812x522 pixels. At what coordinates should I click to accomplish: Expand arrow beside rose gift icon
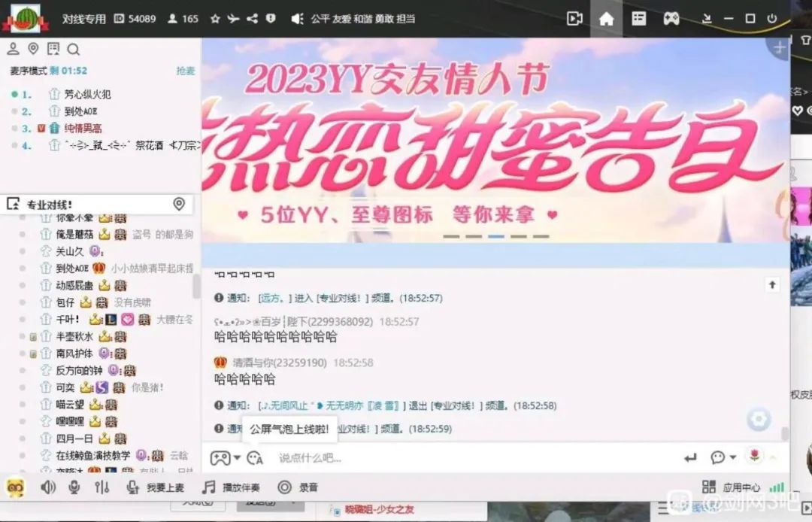[x=773, y=457]
